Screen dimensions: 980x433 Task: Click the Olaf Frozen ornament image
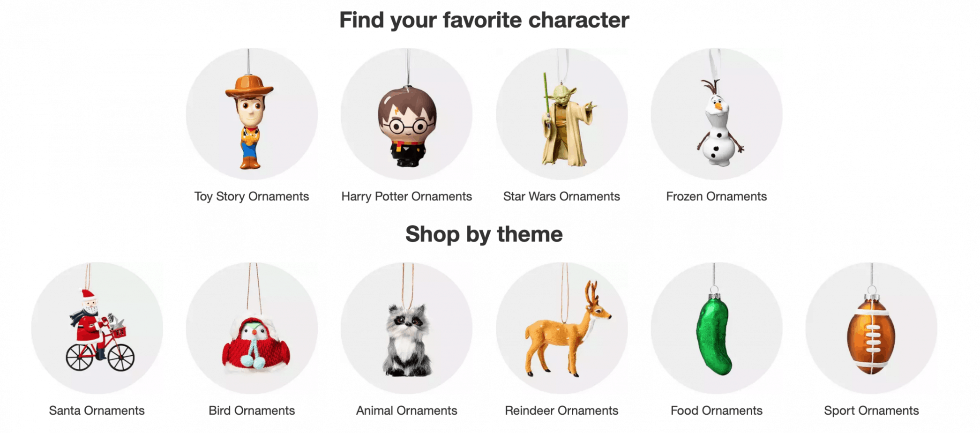[x=717, y=114]
